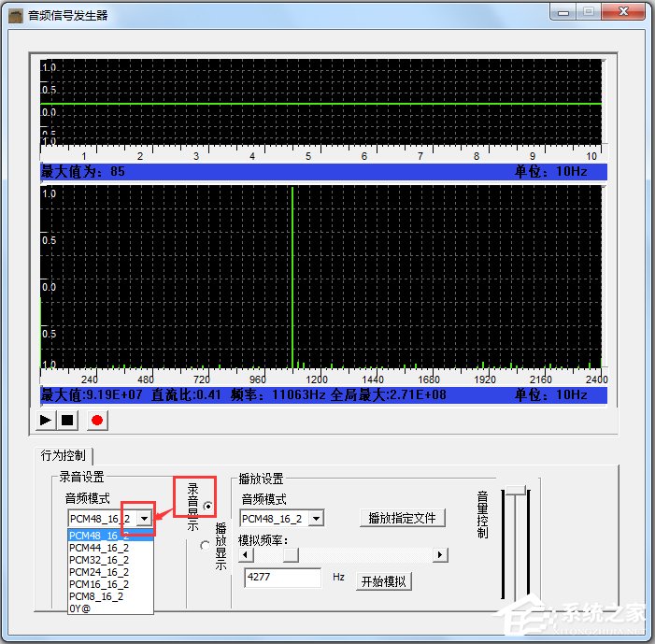The height and width of the screenshot is (644, 655).
Task: Click the 音量控制 label
Action: point(482,514)
